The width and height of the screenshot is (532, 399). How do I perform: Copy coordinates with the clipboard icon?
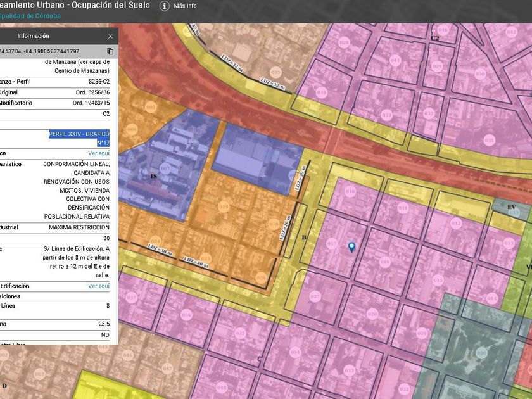(110, 51)
